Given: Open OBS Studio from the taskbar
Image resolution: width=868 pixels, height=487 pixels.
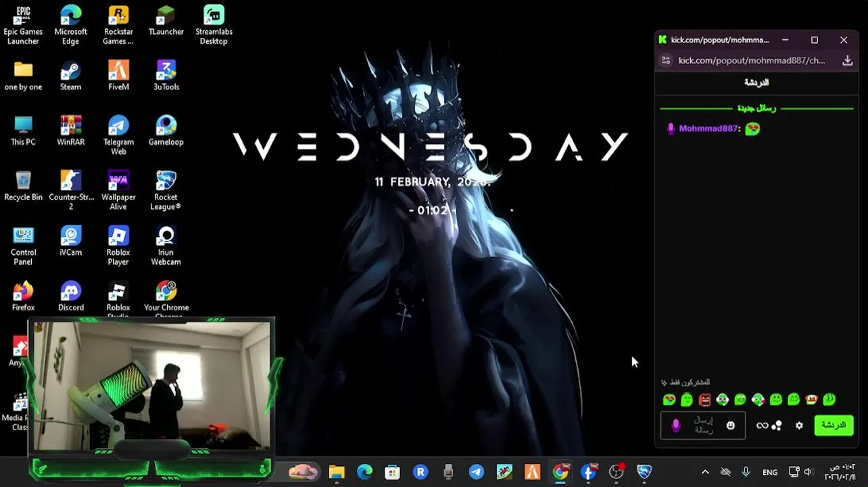Looking at the screenshot, I should [x=617, y=471].
